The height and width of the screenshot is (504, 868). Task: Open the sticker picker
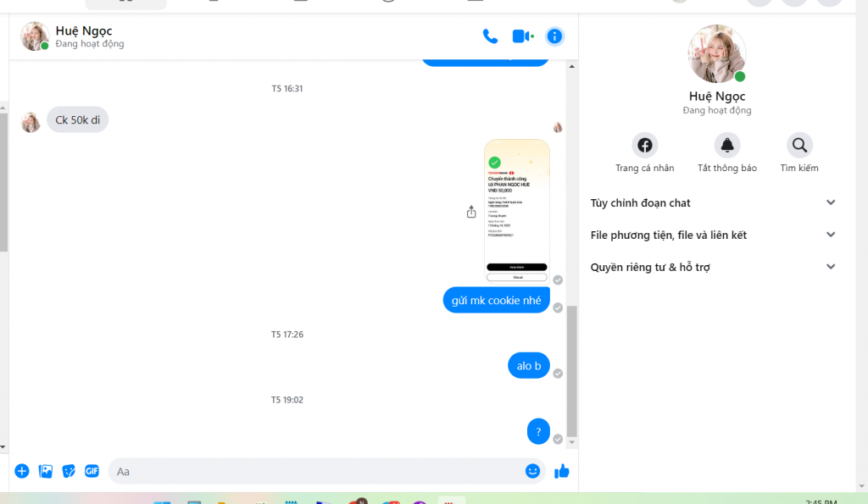pos(69,471)
